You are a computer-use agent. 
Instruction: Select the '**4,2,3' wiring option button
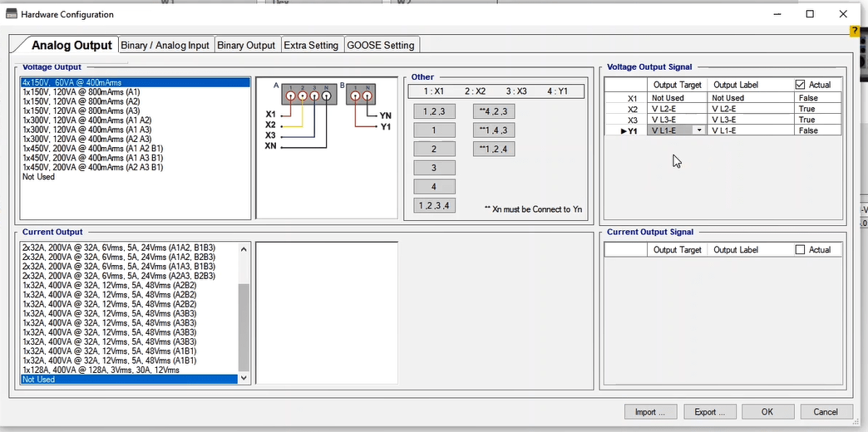pos(493,110)
